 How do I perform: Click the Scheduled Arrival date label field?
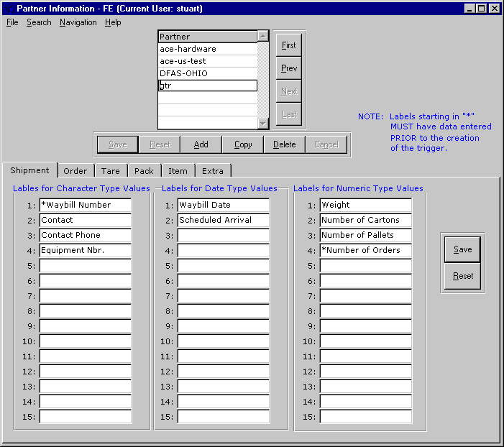223,220
